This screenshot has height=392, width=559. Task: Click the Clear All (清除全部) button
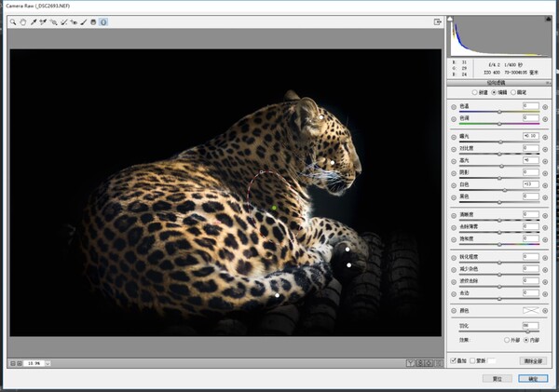(x=533, y=360)
